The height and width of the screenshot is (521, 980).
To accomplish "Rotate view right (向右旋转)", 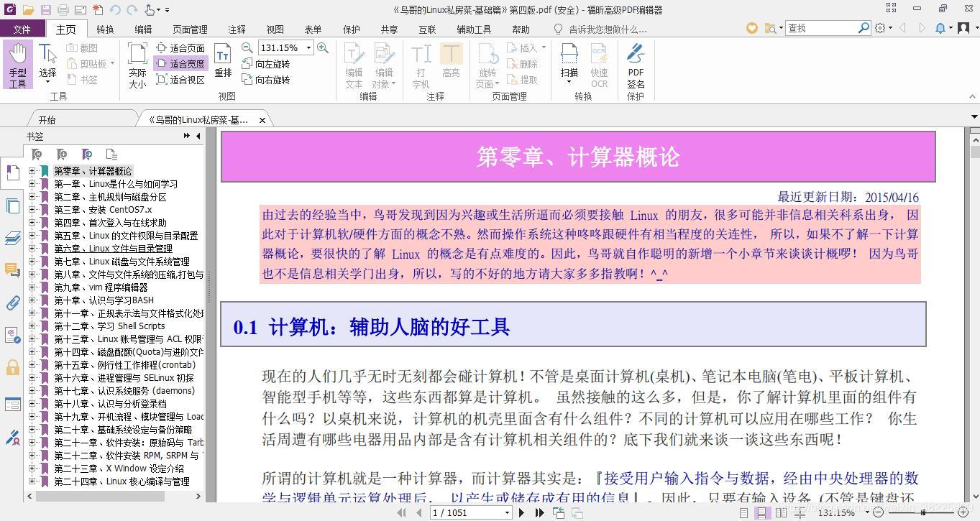I will [x=265, y=79].
